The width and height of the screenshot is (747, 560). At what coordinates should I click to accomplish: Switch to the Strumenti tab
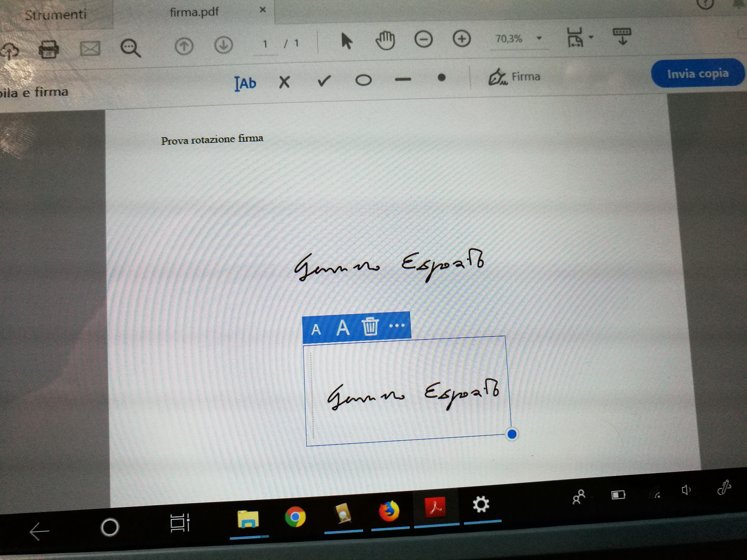[56, 14]
